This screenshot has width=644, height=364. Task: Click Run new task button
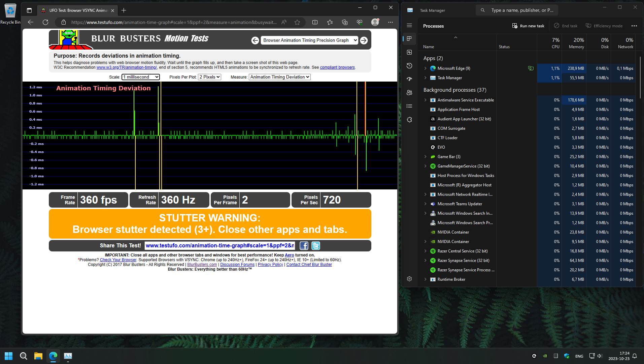528,26
